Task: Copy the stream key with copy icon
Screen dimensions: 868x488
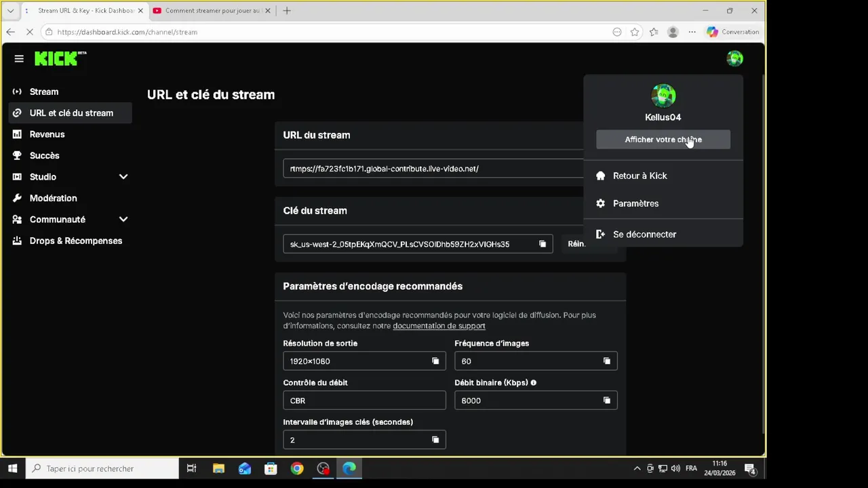Action: click(542, 244)
